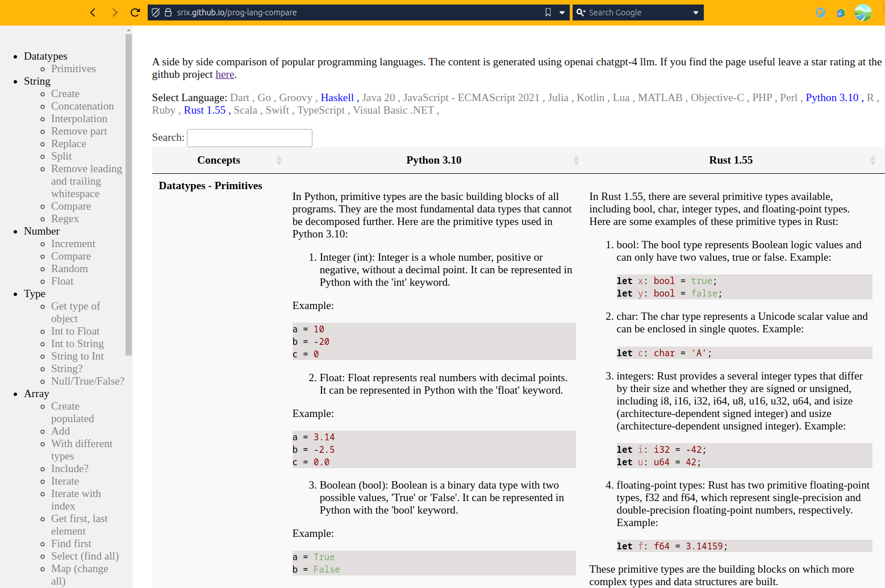Open String Interpolation sidebar link

[x=79, y=119]
